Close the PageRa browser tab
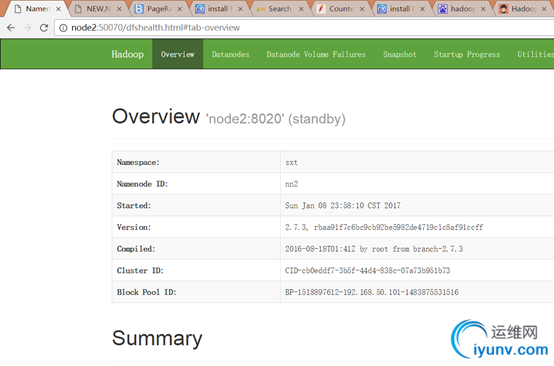The image size is (554, 366). pos(179,9)
